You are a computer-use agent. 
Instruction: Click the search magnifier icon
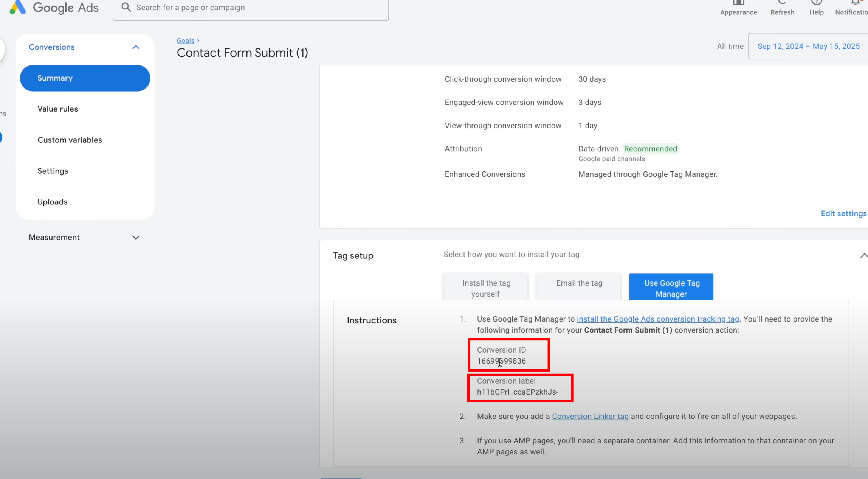pos(126,8)
